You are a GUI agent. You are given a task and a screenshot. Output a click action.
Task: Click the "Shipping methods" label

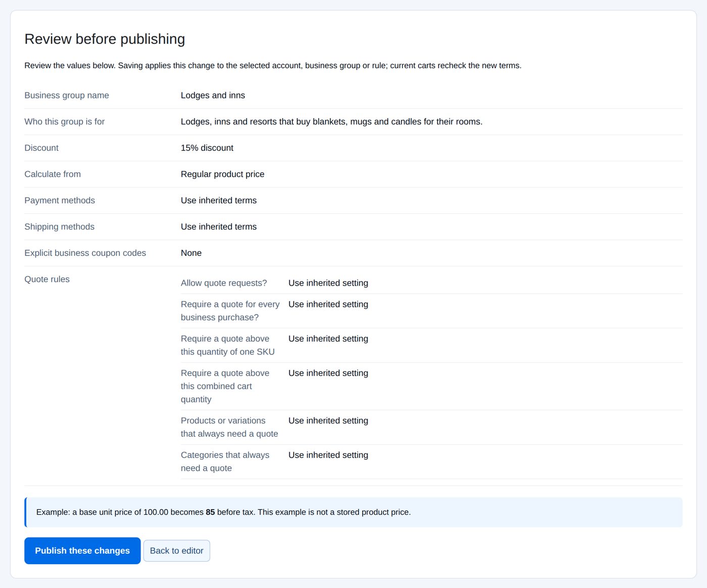pyautogui.click(x=60, y=227)
